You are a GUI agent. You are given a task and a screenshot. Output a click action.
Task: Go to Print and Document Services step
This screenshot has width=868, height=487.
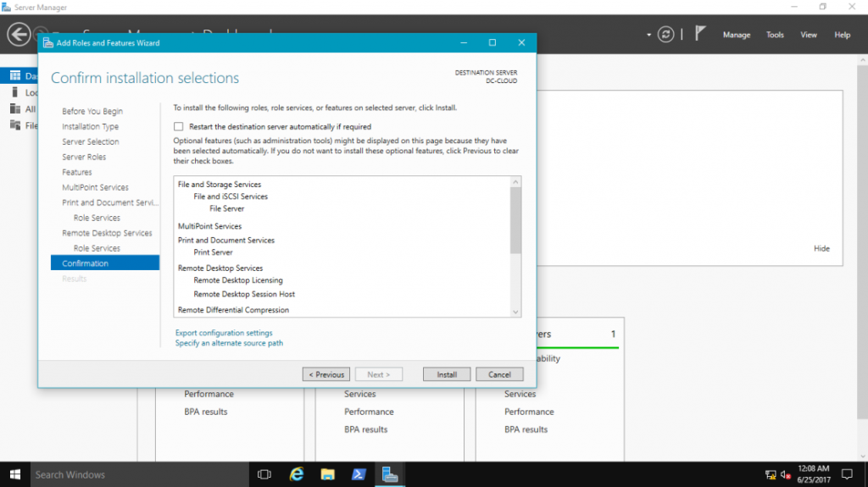[x=110, y=202]
